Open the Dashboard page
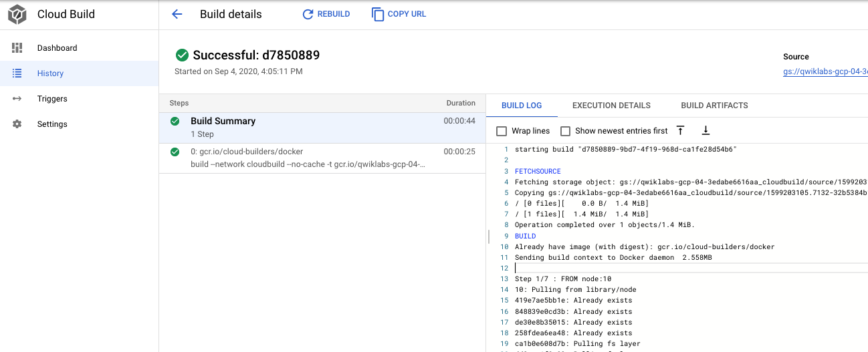Image resolution: width=868 pixels, height=352 pixels. pos(79,48)
